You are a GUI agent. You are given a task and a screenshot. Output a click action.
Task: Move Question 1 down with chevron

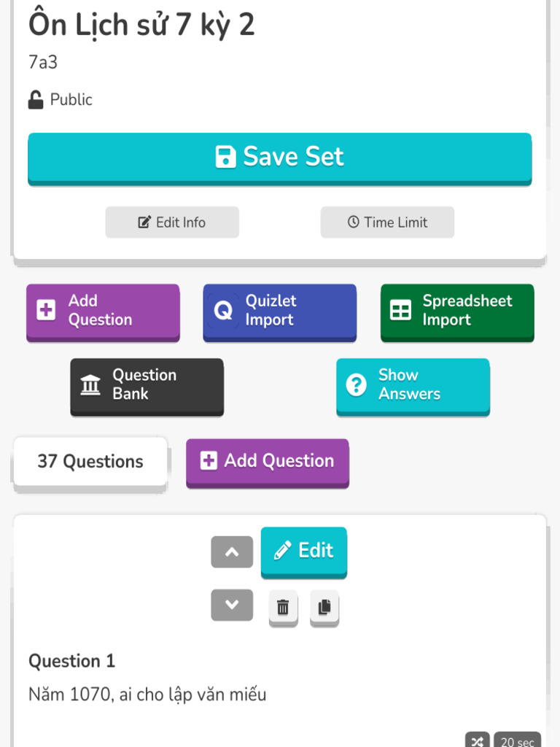click(232, 605)
